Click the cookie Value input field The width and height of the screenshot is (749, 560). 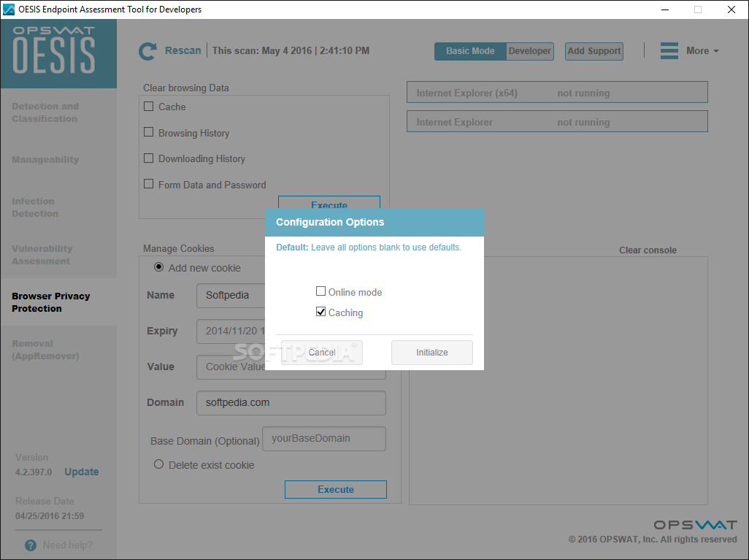pos(291,367)
